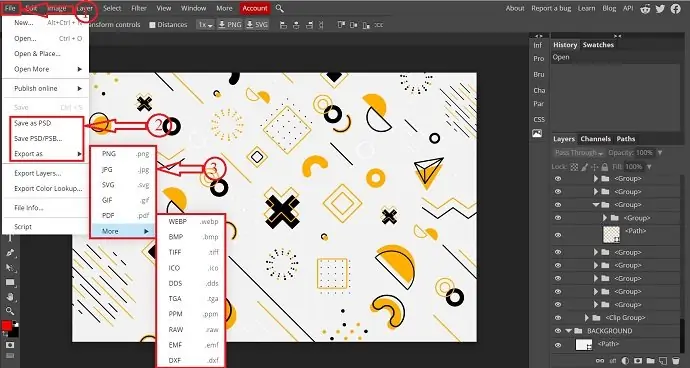The image size is (690, 368).
Task: Open the image icon side panel
Action: click(x=537, y=133)
